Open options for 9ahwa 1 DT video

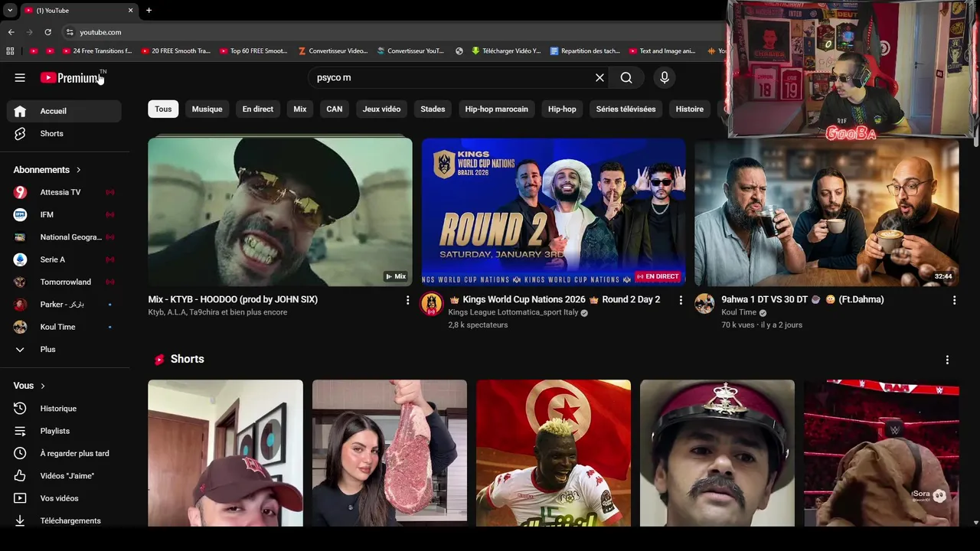coord(954,300)
